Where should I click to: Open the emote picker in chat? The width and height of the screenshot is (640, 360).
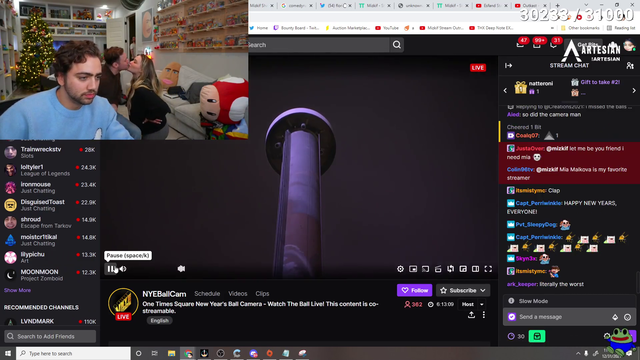tap(627, 317)
